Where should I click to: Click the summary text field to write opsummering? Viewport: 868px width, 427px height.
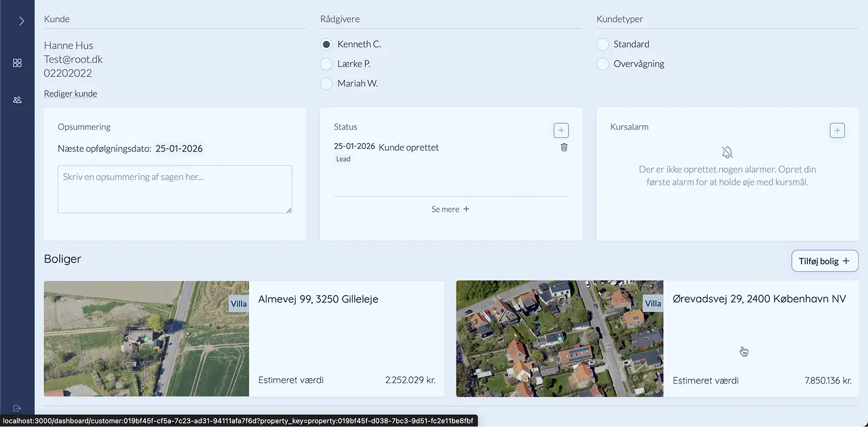click(x=174, y=189)
